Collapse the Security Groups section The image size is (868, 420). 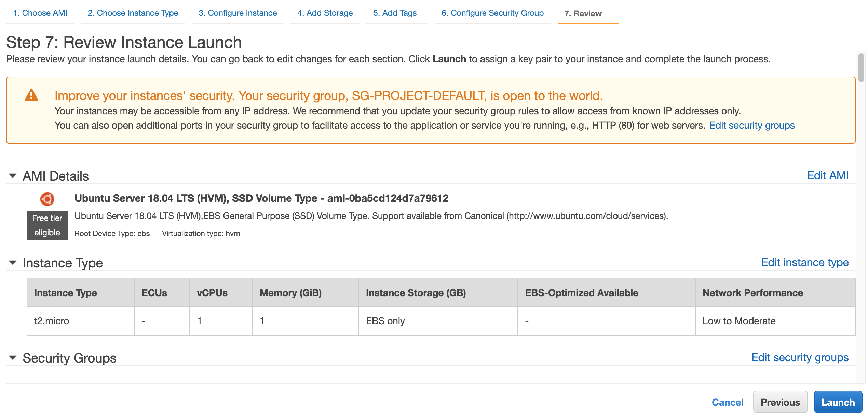(13, 358)
